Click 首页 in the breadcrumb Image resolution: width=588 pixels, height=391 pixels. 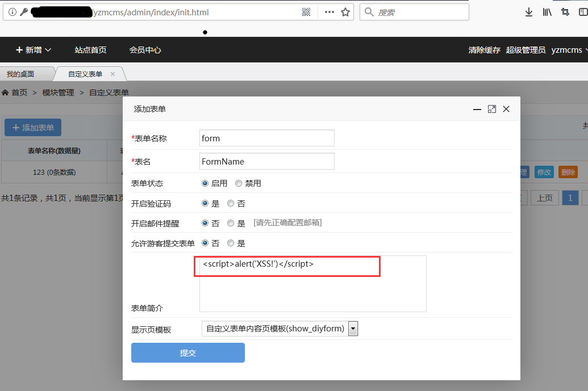[19, 93]
